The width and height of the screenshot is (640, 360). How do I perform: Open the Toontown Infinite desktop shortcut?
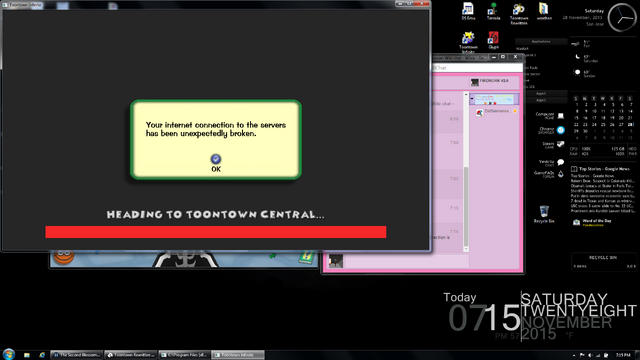468,42
